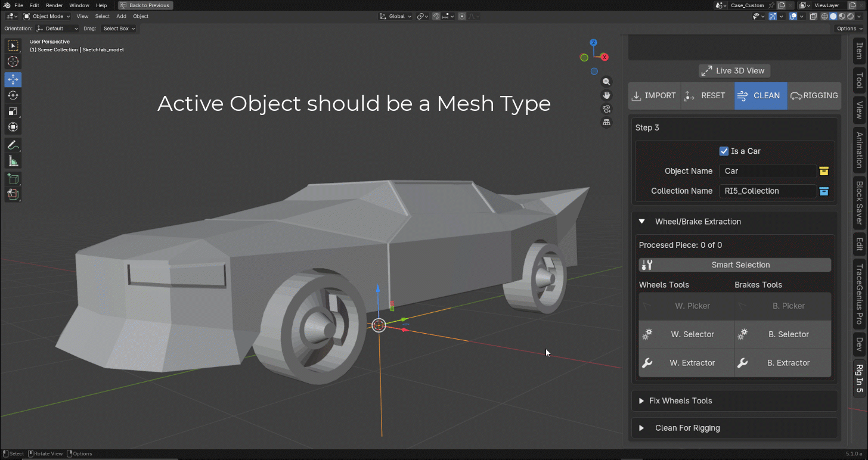Toggle camera view icon in viewport
Image resolution: width=868 pixels, height=460 pixels.
606,108
